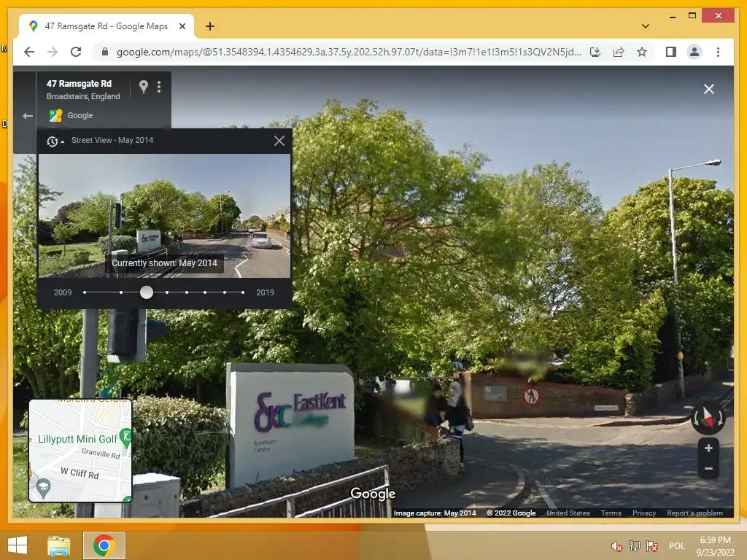This screenshot has width=747, height=560.
Task: Open the Chrome three-dot menu
Action: pyautogui.click(x=718, y=52)
